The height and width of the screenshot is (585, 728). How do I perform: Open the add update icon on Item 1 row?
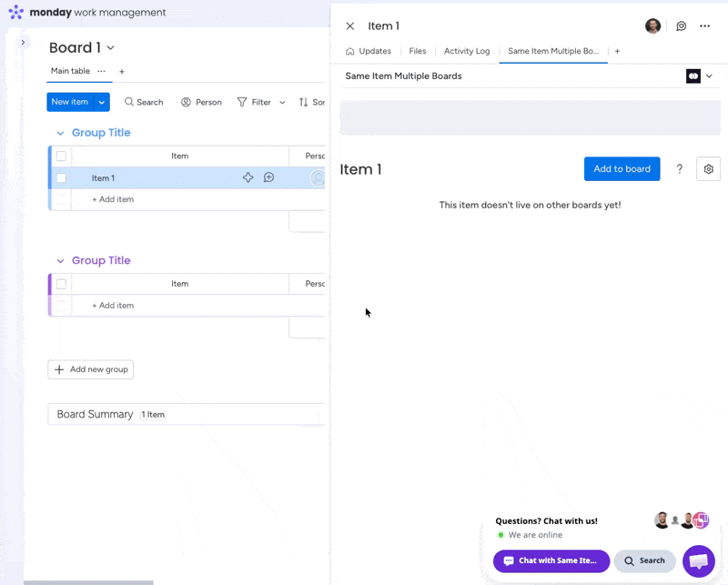tap(268, 177)
